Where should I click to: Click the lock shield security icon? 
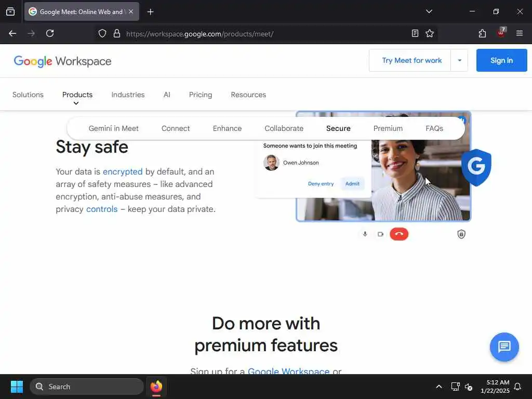pyautogui.click(x=461, y=234)
